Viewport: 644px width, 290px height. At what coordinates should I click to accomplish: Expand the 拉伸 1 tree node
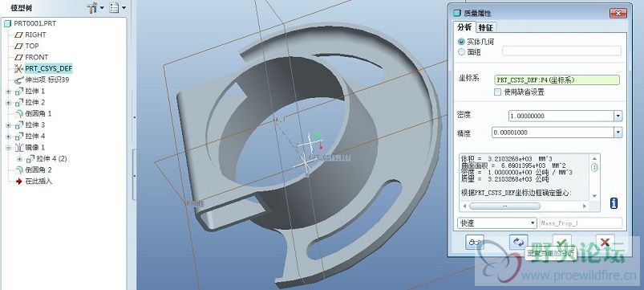[8, 92]
